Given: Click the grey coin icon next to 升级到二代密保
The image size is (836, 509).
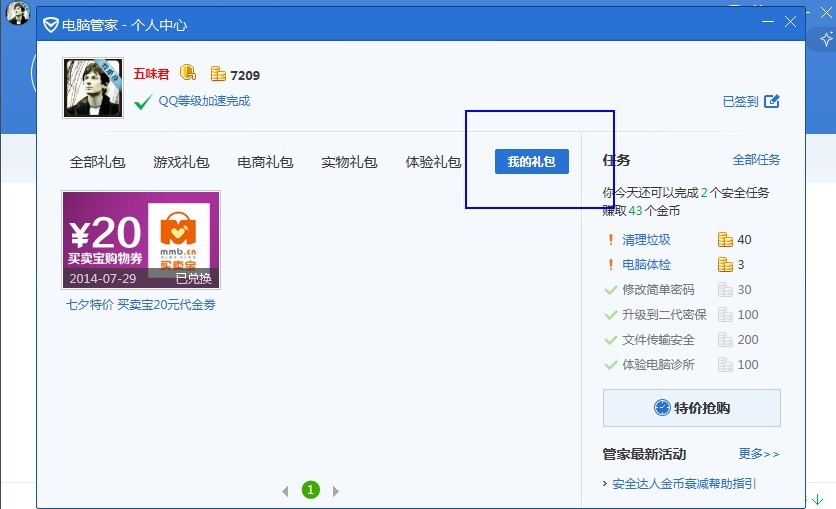Looking at the screenshot, I should (x=725, y=314).
